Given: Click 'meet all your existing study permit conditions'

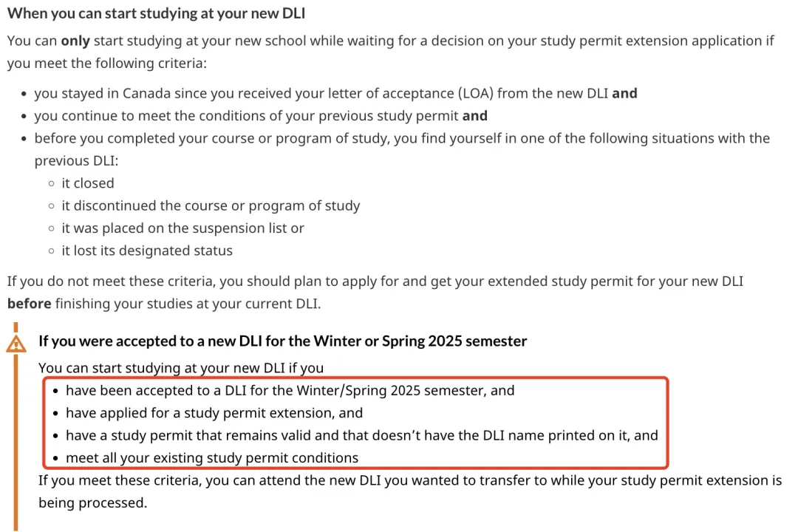Looking at the screenshot, I should coord(212,457).
